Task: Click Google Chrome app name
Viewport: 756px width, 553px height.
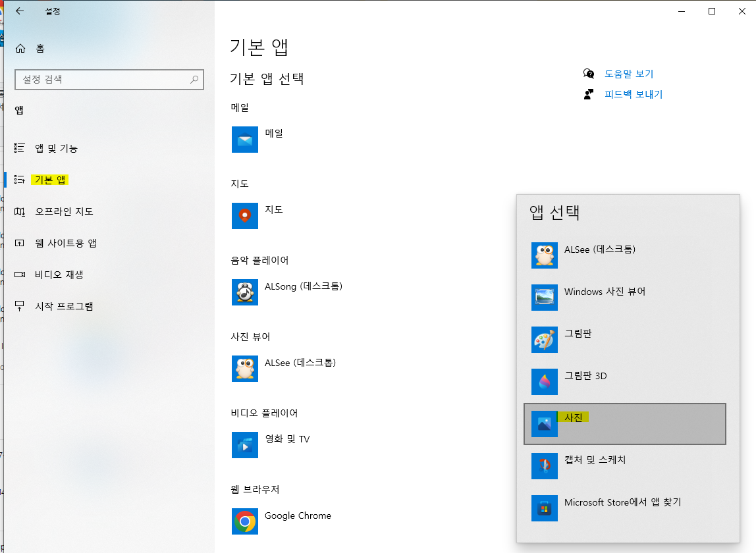Action: click(x=298, y=515)
